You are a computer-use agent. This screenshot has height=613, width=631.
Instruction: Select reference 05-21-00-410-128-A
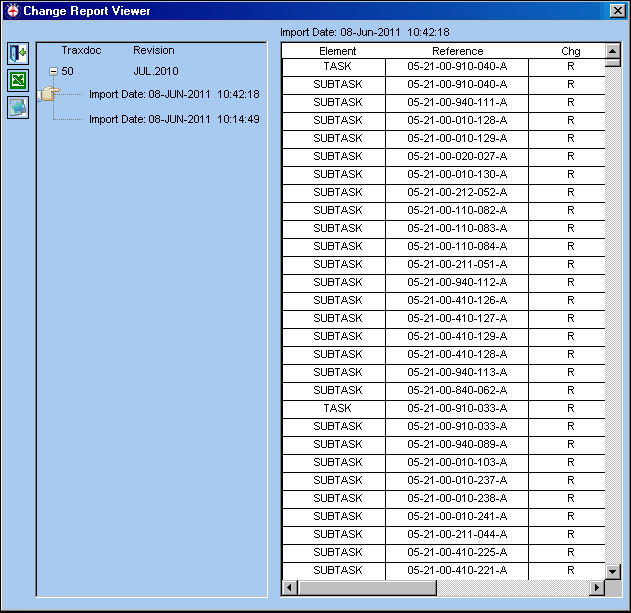pos(457,355)
